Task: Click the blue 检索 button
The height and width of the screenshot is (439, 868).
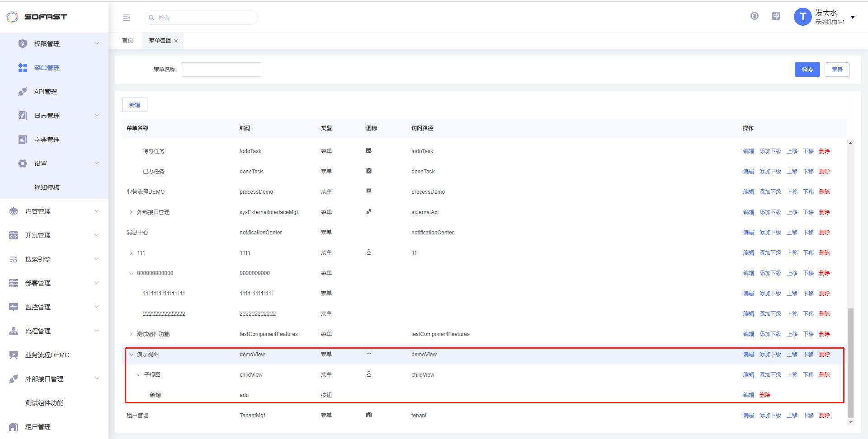Action: tap(807, 70)
